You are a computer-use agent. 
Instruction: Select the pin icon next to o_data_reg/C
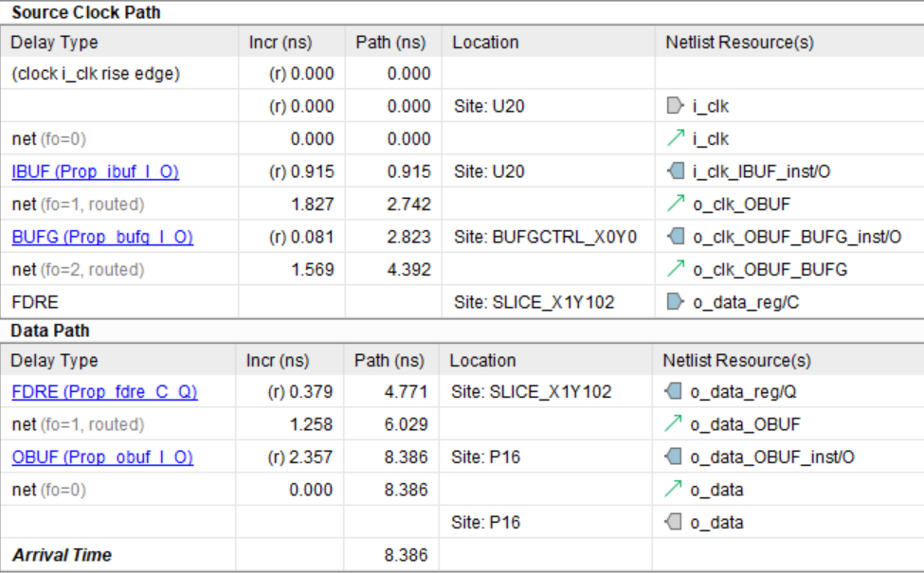(674, 302)
